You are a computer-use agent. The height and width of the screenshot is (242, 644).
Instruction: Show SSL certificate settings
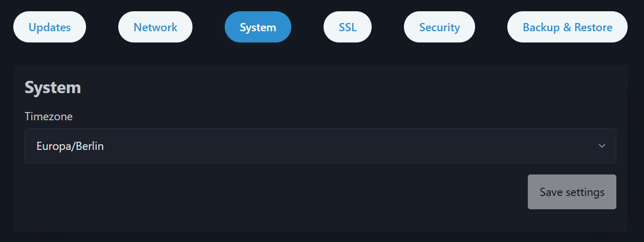[348, 27]
